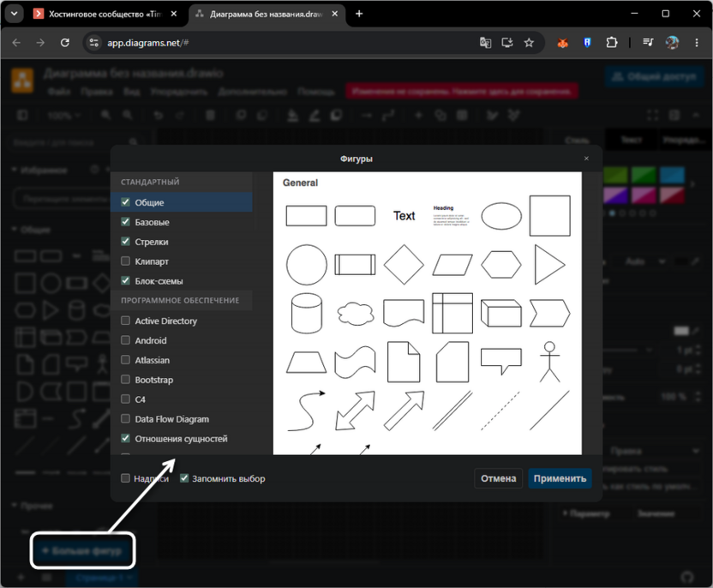Open the Extensions puzzle icon
The width and height of the screenshot is (713, 588).
point(612,43)
